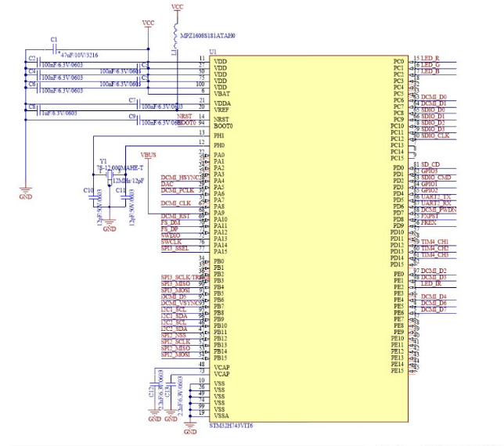Select the DCMI_PCLK net label

tap(178, 190)
